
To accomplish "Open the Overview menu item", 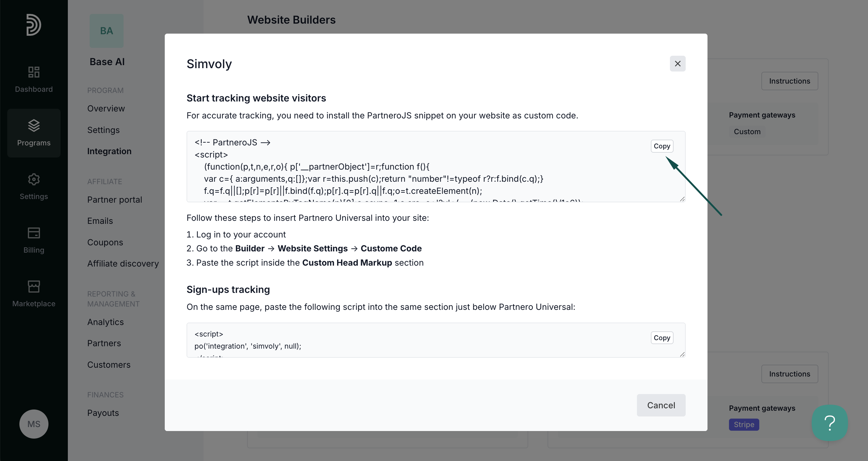I will pyautogui.click(x=106, y=108).
